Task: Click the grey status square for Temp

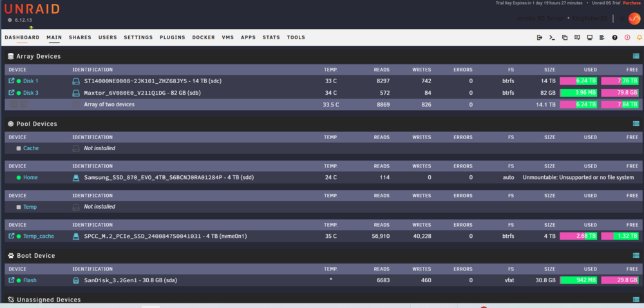Action: click(x=19, y=207)
